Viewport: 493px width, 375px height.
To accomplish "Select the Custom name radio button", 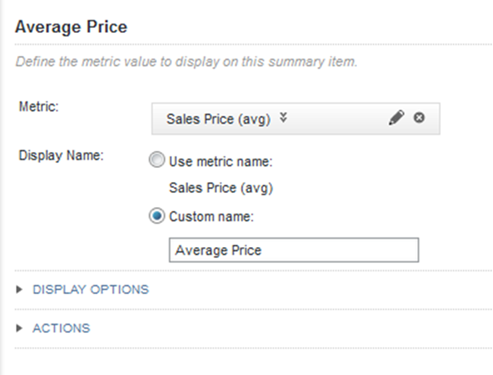I will [x=157, y=216].
